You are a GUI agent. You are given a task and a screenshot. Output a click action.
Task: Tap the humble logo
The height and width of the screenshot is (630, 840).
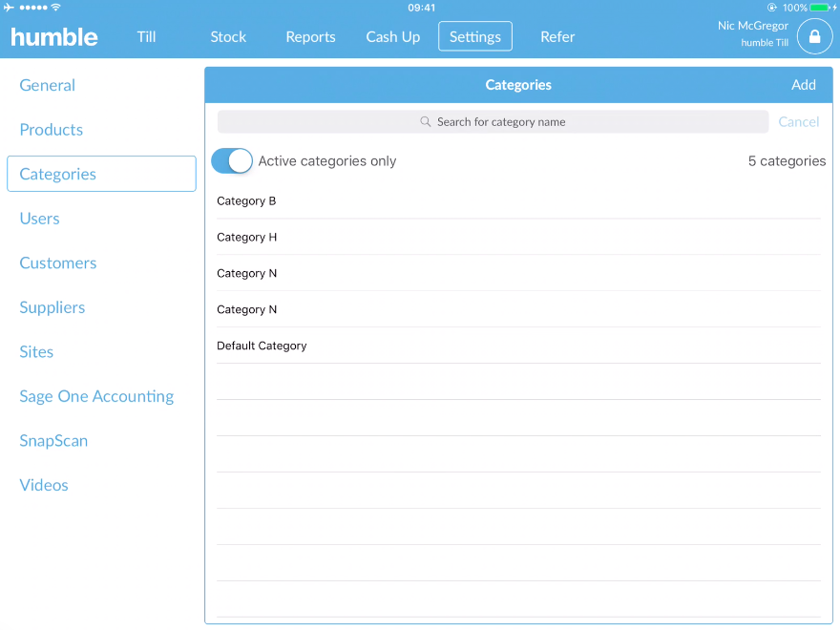click(54, 37)
